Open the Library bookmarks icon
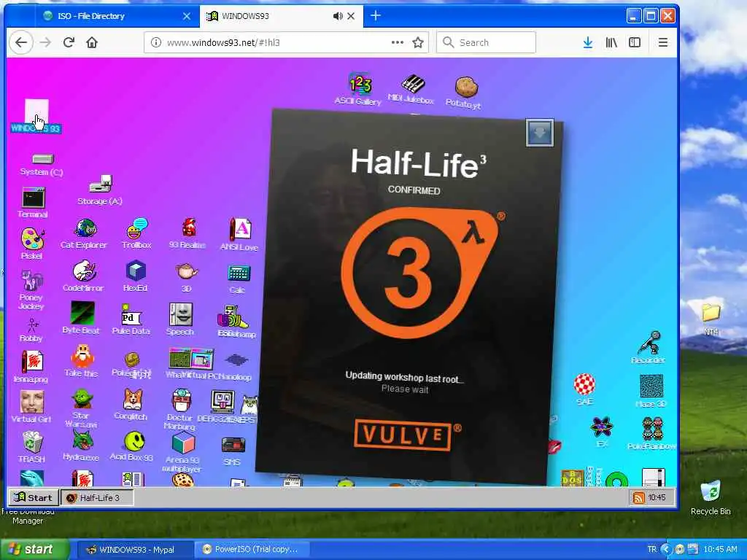747x560 pixels. pos(611,42)
